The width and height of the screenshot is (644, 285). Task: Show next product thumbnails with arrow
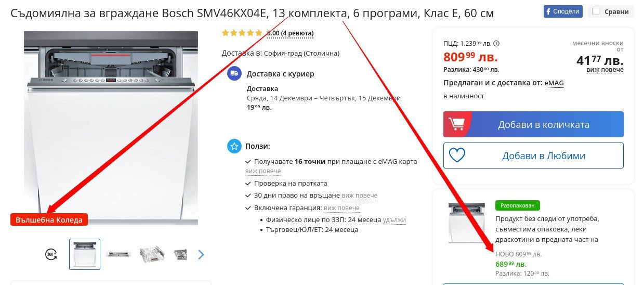click(201, 254)
